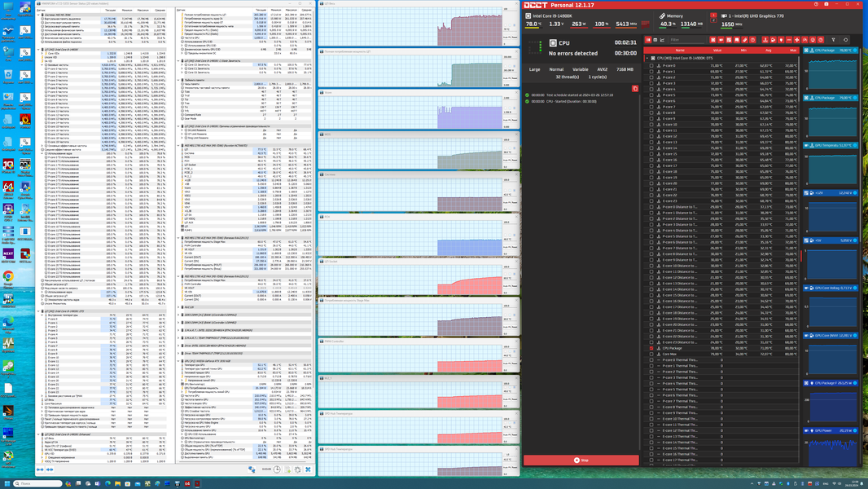Stop the running OCCT CPU test
This screenshot has height=489, width=868.
[581, 460]
